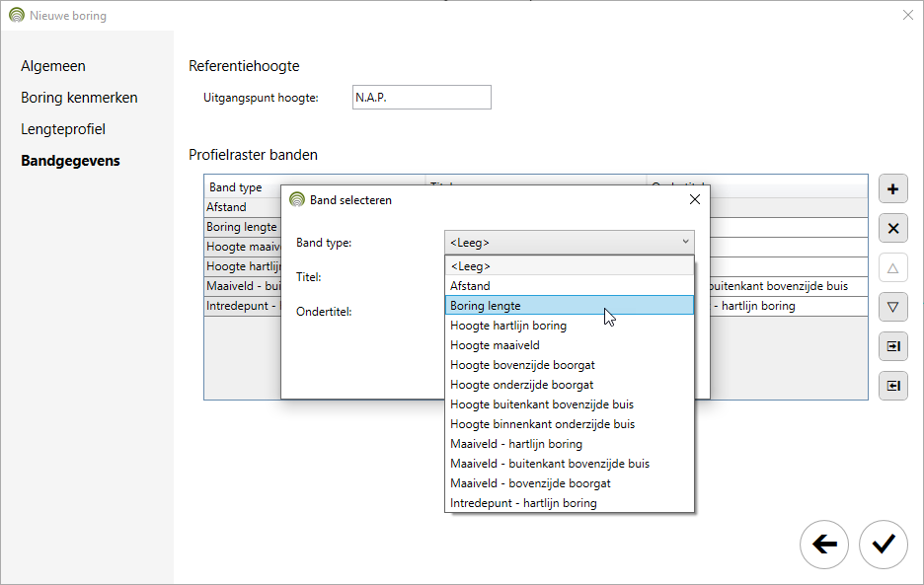
Task: Click the Uitgangspunt hoogte N.A.P. field
Action: point(422,98)
